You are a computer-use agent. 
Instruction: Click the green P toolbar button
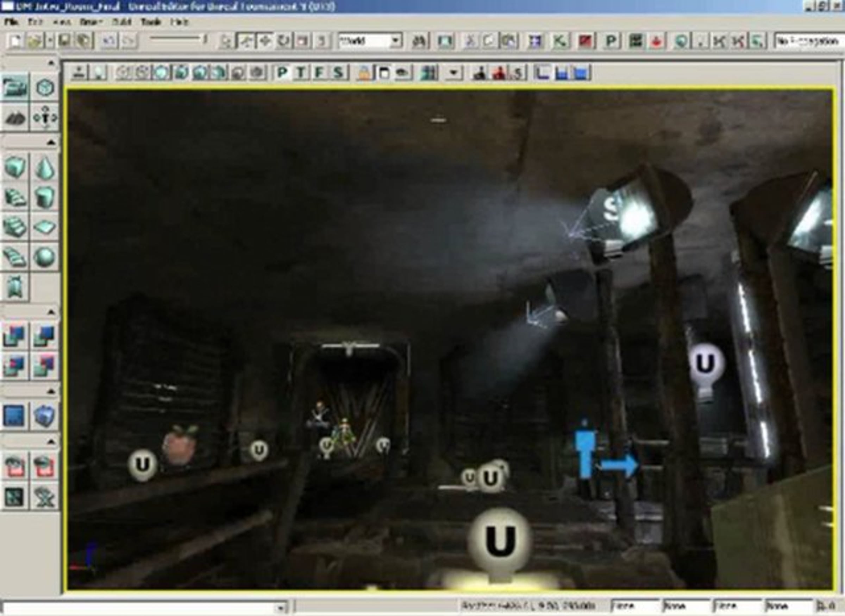coord(611,41)
